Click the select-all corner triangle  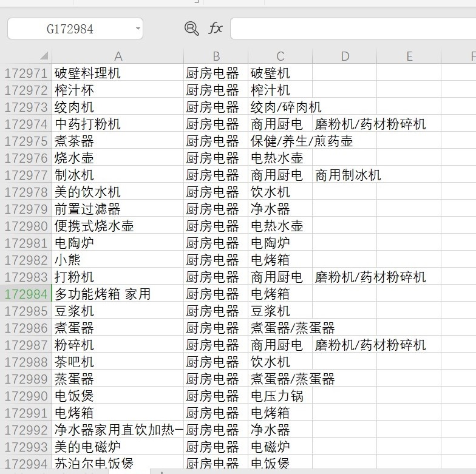44,56
